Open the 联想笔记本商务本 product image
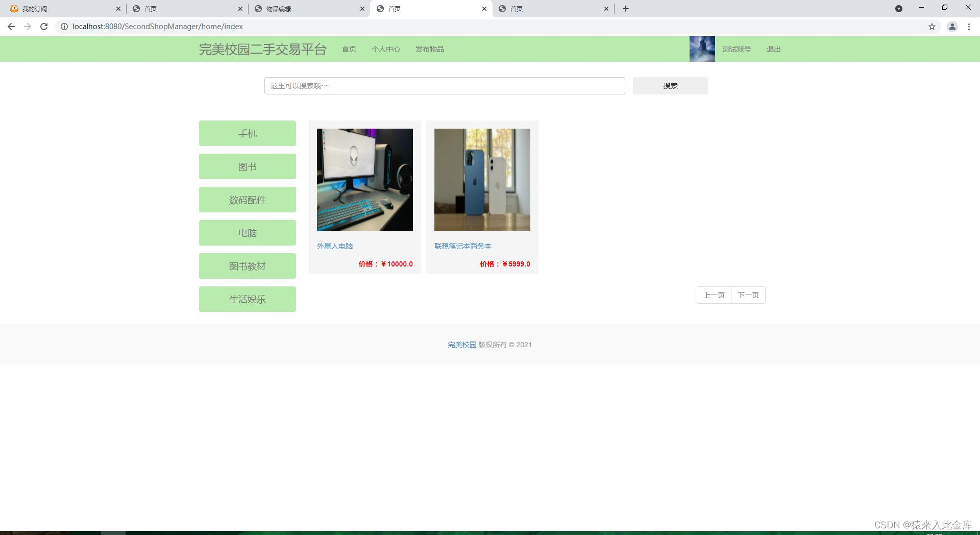This screenshot has width=980, height=535. point(482,180)
